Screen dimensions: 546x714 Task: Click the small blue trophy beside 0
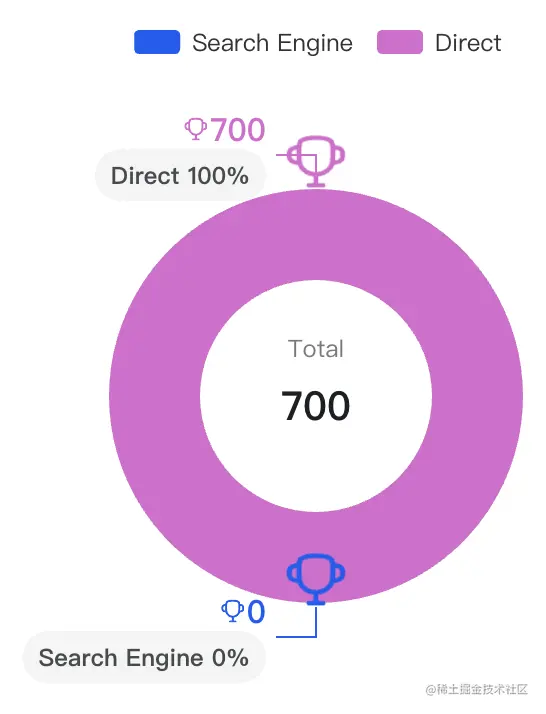point(232,611)
